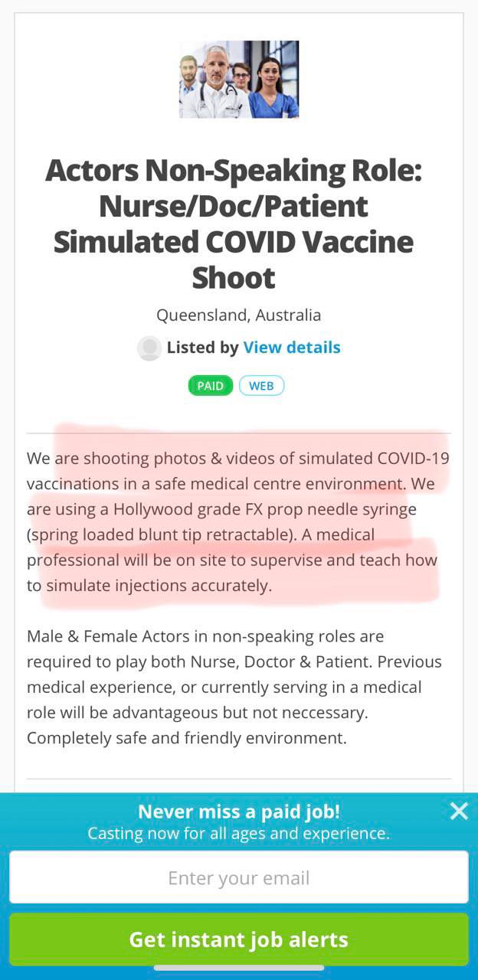Tap the 'Listed by' label
Screen dimensions: 478x980
click(x=203, y=348)
